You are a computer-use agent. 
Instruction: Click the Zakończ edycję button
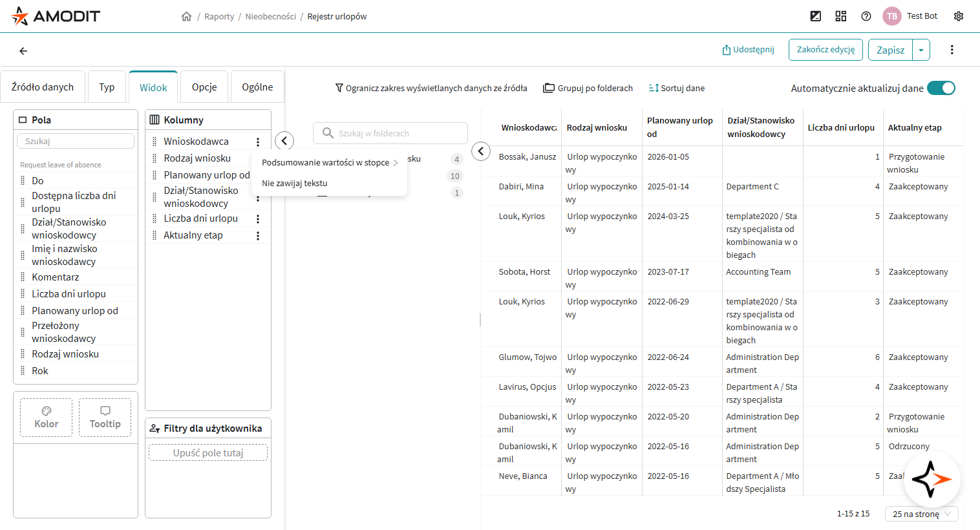(826, 50)
